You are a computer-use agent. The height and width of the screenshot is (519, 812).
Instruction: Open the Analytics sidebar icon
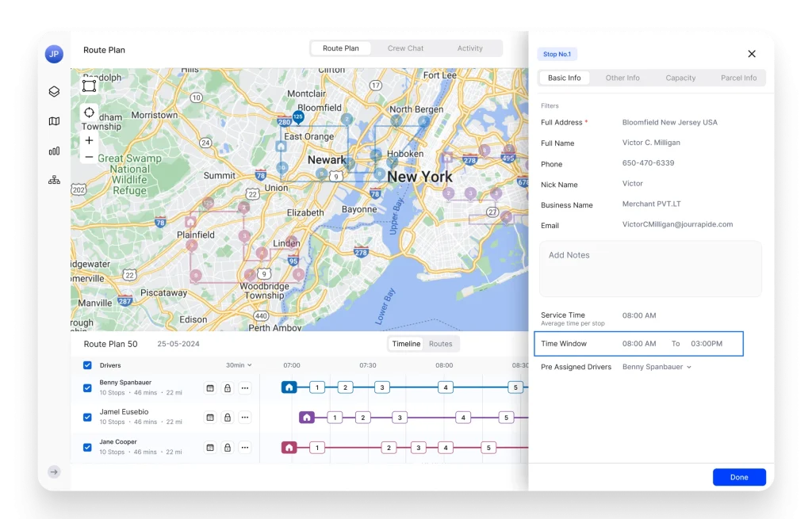53,151
